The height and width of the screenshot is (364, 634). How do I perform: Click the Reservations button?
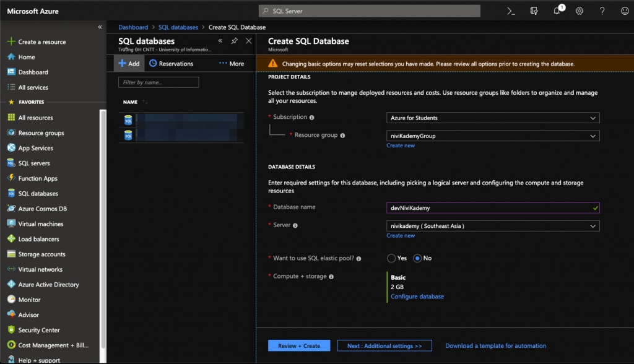172,64
